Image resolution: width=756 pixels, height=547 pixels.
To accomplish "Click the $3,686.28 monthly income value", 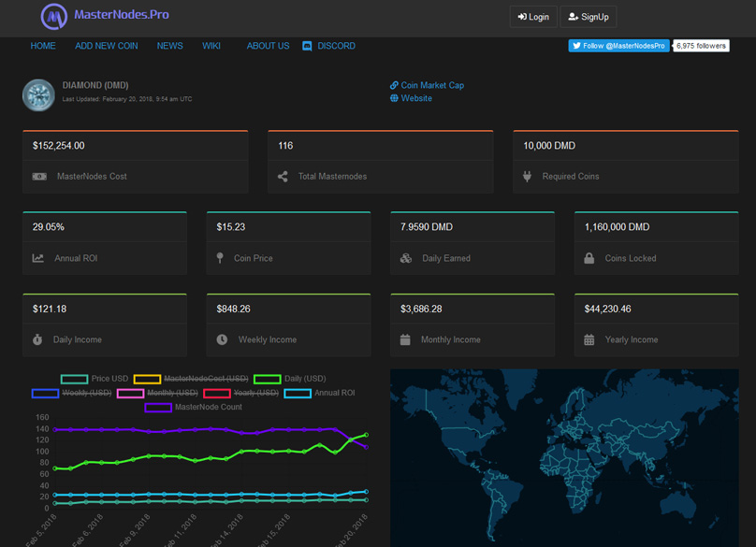I will [x=421, y=309].
